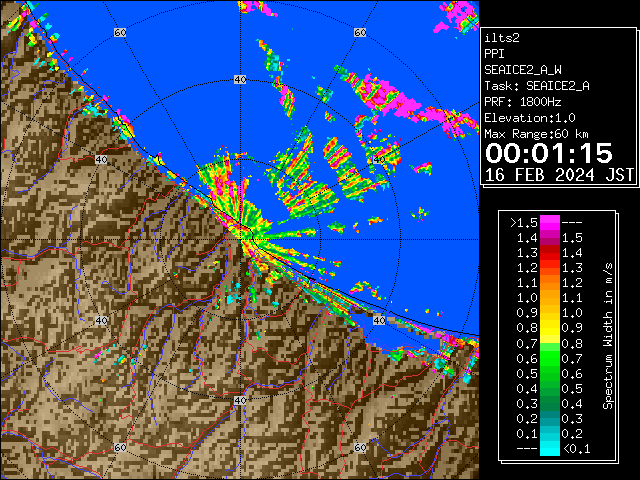Click the '>1.5' legend label
640x480 pixels.
pyautogui.click(x=524, y=223)
